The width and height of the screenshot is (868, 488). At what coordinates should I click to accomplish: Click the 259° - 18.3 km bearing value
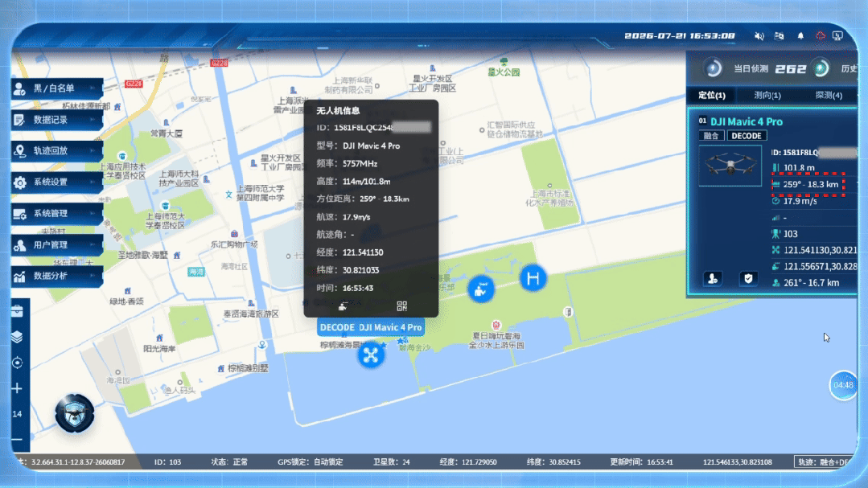point(810,184)
